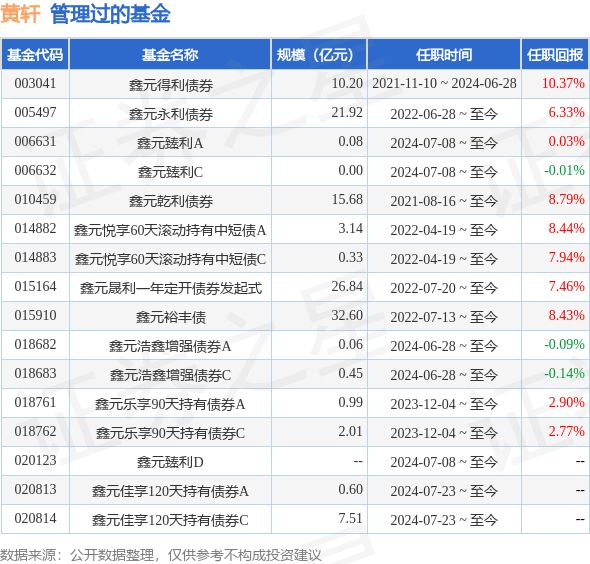
Task: Select fund code 015910
Action: tap(35, 315)
